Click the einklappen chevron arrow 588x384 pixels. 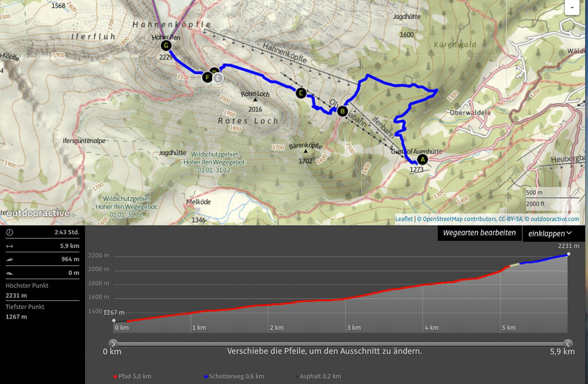(x=569, y=233)
